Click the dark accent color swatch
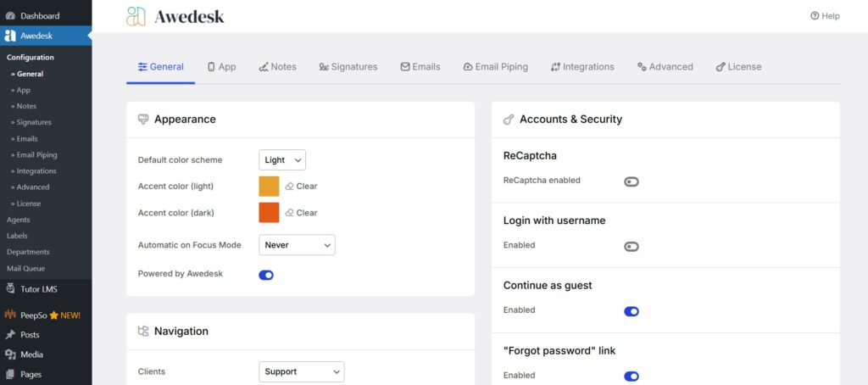 pos(269,213)
